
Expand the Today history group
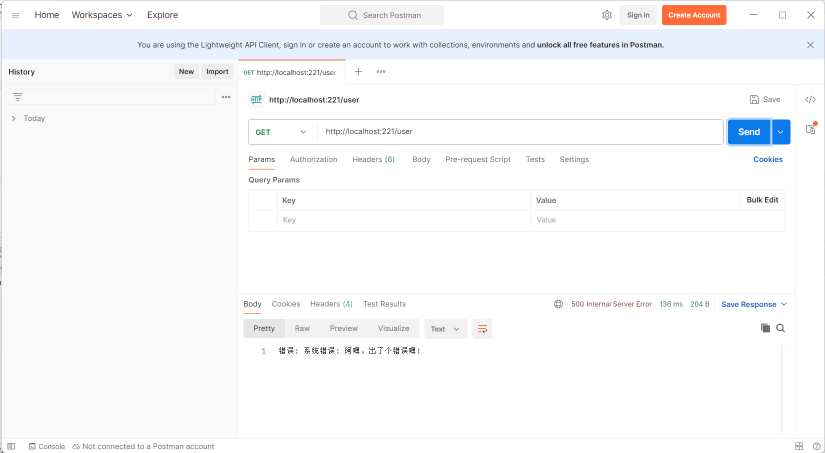coord(13,118)
